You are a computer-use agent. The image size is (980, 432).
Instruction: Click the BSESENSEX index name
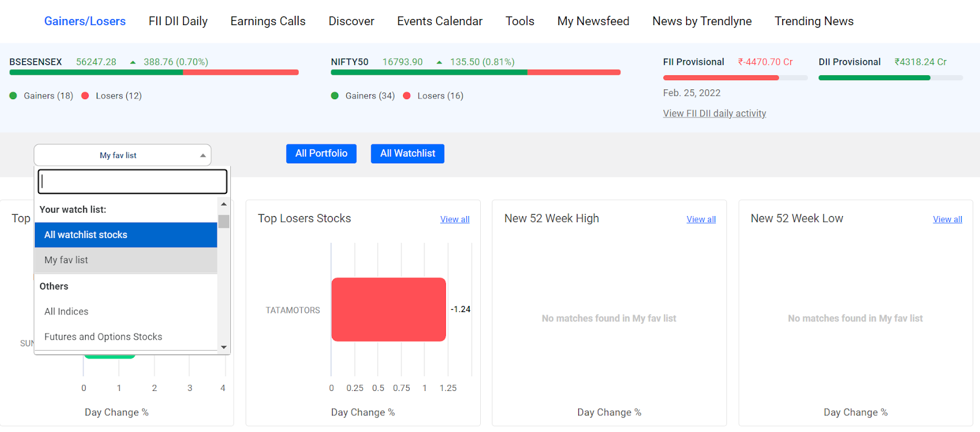36,62
